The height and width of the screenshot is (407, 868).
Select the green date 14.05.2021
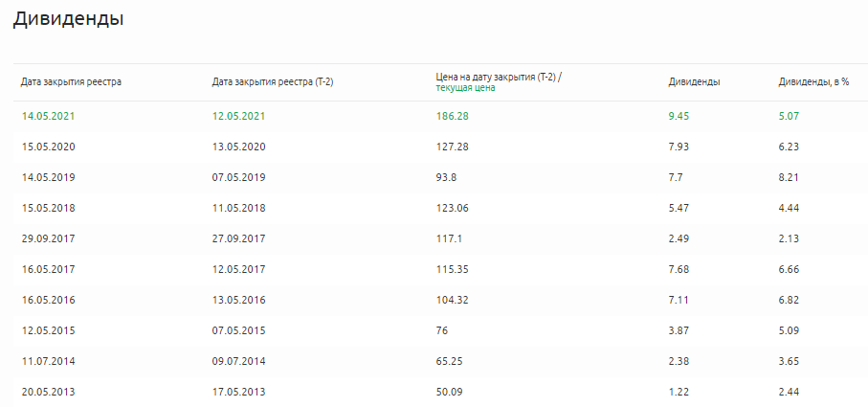tap(48, 116)
